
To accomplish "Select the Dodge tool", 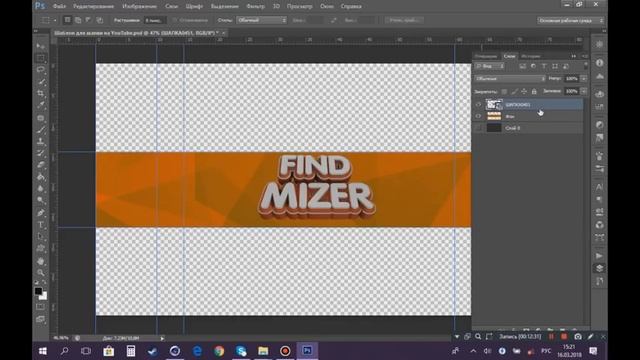I will (40, 201).
